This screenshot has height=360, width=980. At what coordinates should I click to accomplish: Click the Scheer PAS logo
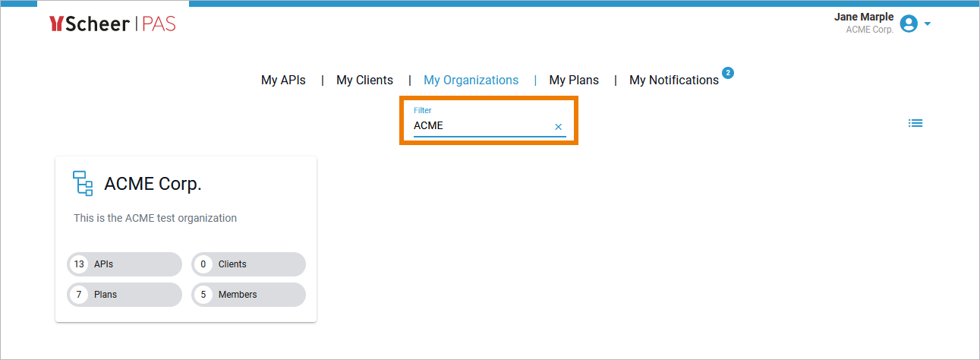click(x=112, y=24)
